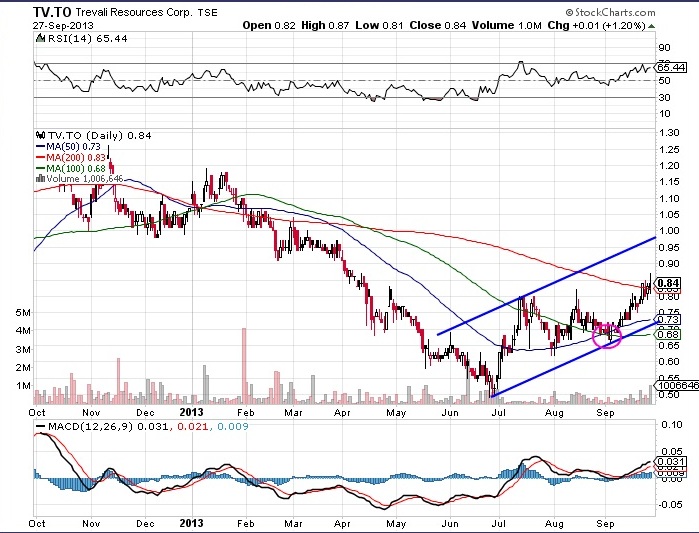699x533 pixels.
Task: Click the red 0.021 MACD signal value
Action: click(193, 426)
